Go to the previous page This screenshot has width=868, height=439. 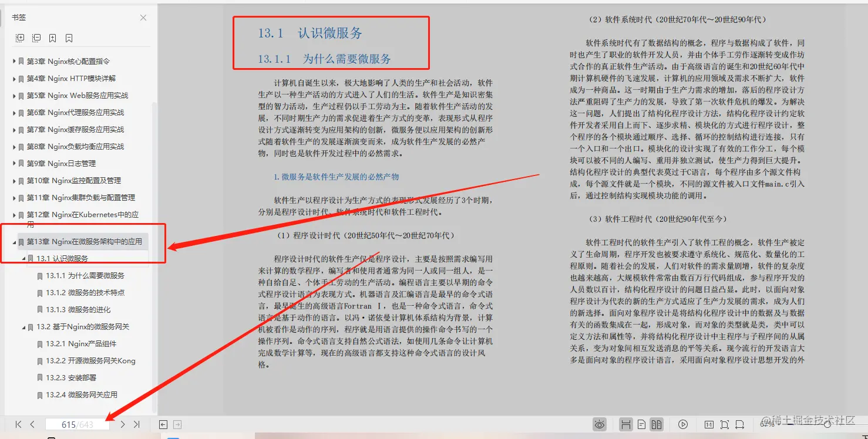coord(32,424)
